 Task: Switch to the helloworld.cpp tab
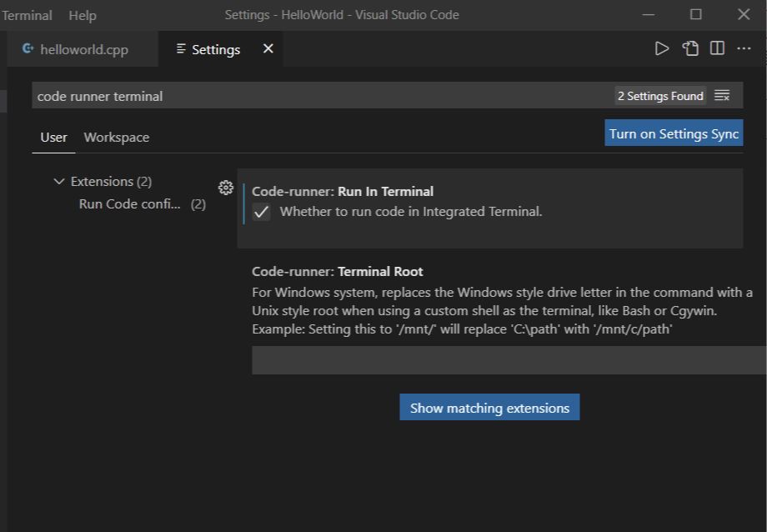point(83,49)
